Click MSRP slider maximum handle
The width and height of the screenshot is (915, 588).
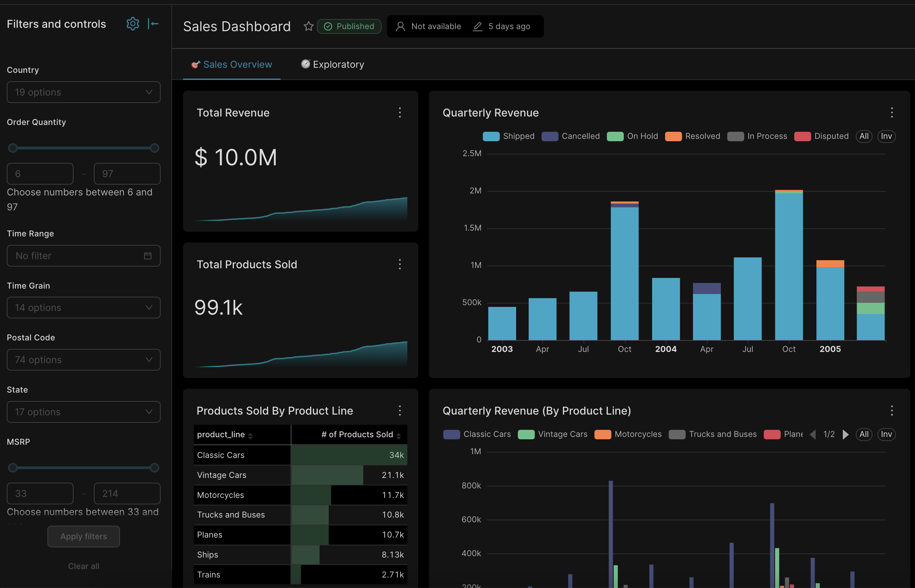tap(154, 468)
